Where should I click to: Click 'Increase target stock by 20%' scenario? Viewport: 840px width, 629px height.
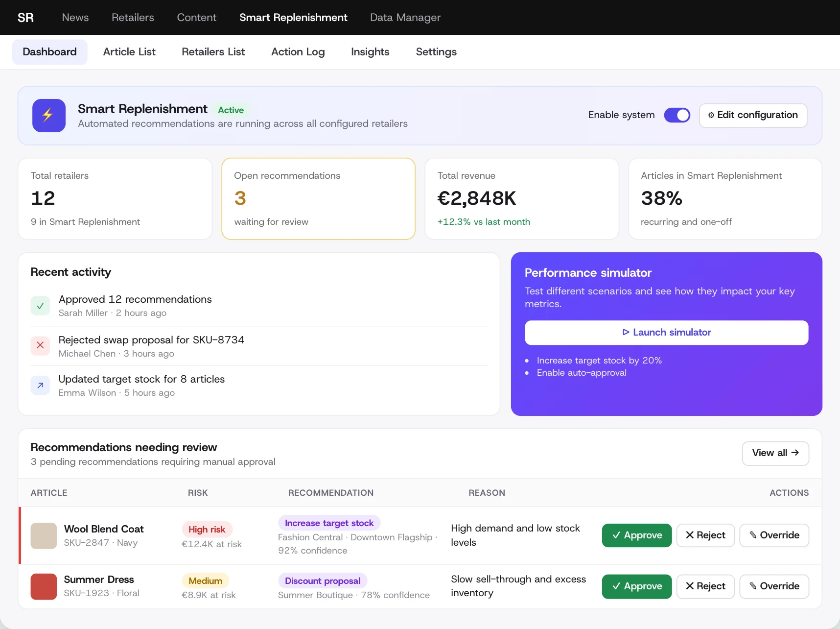[599, 361]
